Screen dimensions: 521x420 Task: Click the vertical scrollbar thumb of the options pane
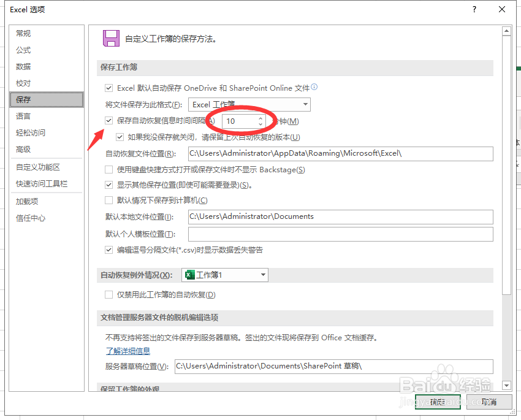506,165
